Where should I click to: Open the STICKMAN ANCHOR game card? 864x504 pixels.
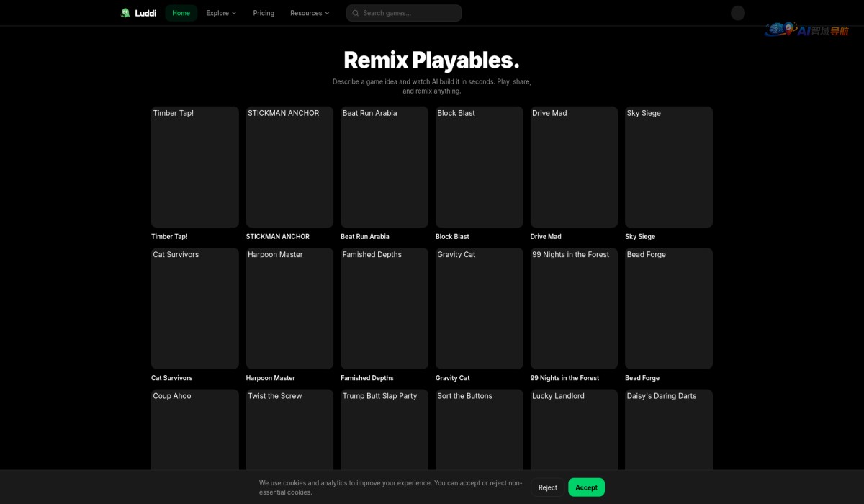tap(289, 167)
